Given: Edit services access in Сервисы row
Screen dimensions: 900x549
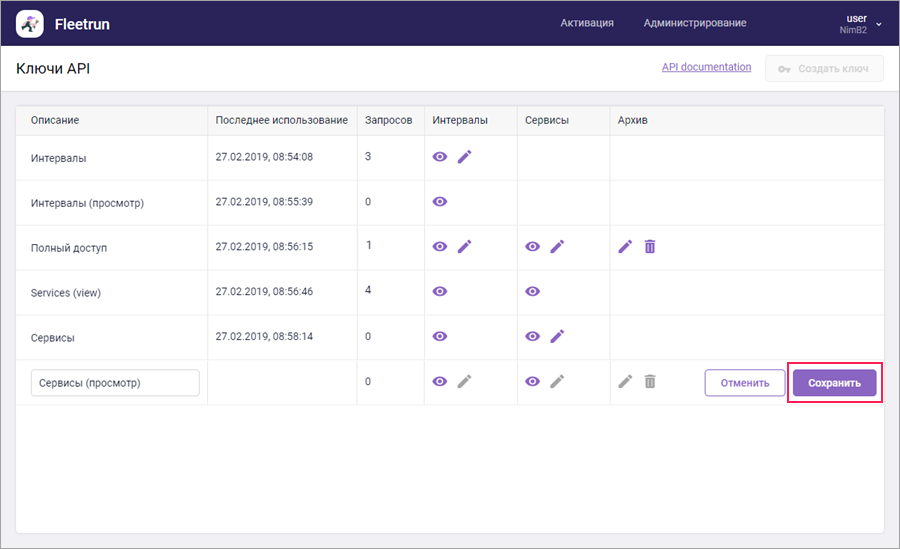Looking at the screenshot, I should [557, 336].
